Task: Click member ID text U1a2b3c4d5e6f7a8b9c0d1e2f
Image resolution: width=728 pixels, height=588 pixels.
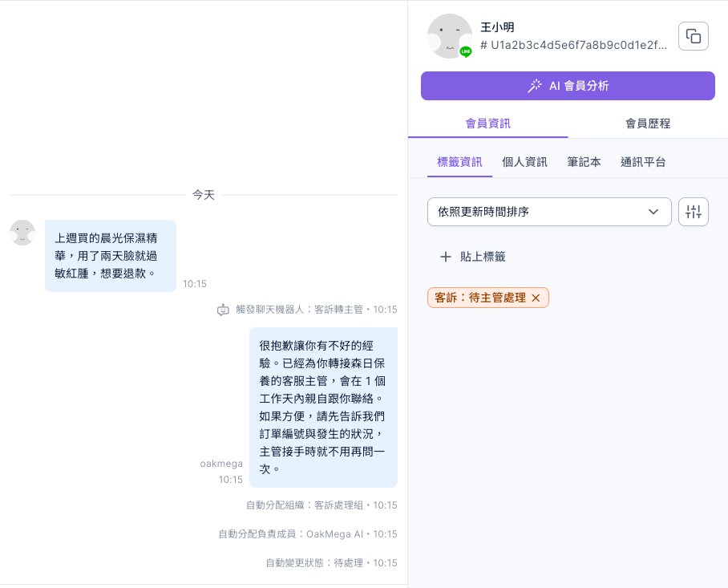Action: 573,45
